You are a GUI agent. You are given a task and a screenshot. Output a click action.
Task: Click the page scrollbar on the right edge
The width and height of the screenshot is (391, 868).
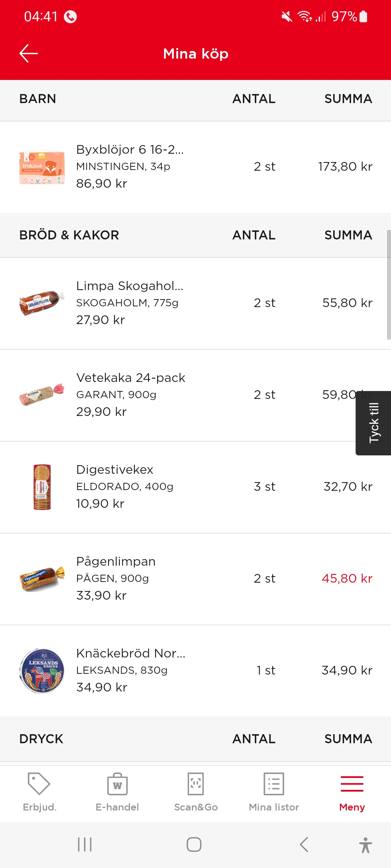[388, 285]
